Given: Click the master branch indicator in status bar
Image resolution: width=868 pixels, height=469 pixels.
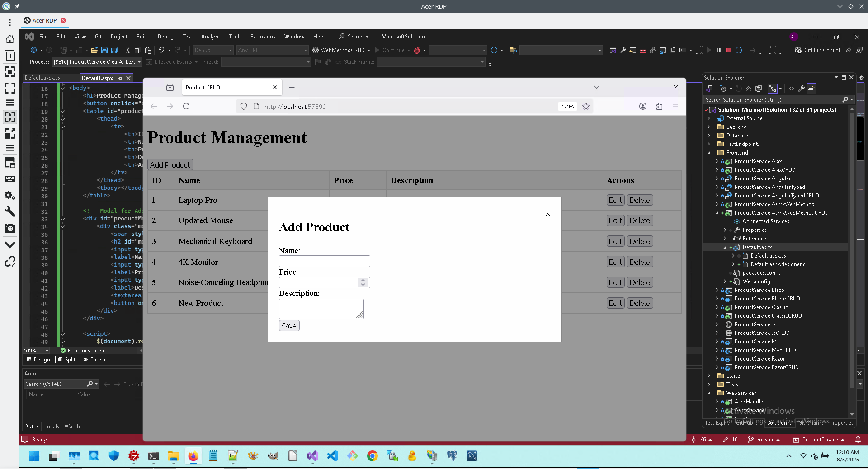Looking at the screenshot, I should pos(764,440).
